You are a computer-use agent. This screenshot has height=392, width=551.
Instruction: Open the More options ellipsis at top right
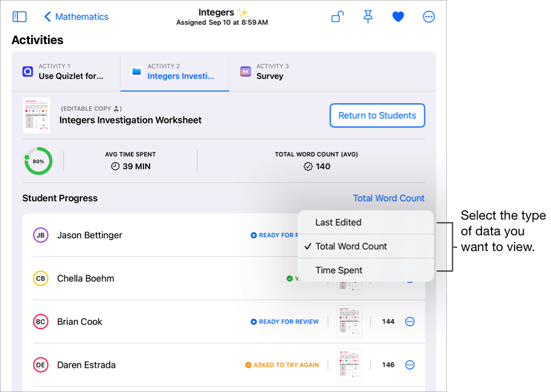click(429, 16)
